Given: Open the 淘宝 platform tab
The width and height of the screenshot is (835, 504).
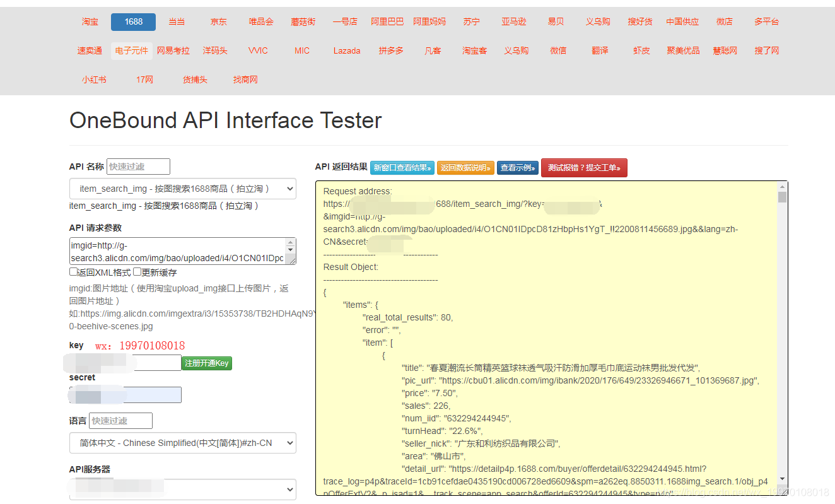Looking at the screenshot, I should point(90,21).
